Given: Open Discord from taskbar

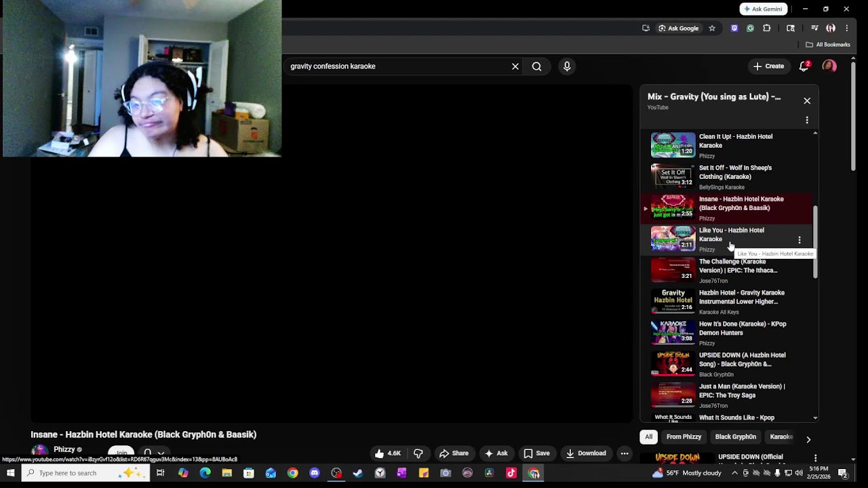Looking at the screenshot, I should pos(314,473).
